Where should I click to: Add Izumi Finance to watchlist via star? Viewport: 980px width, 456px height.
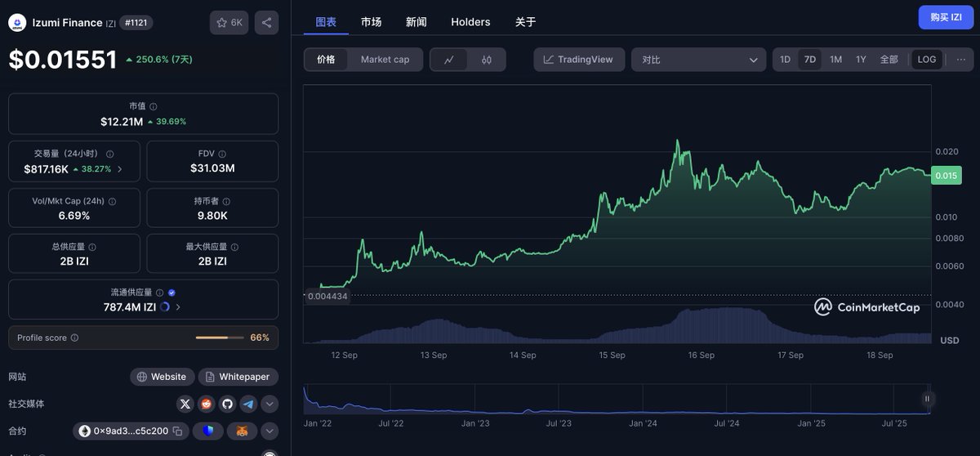pyautogui.click(x=229, y=23)
